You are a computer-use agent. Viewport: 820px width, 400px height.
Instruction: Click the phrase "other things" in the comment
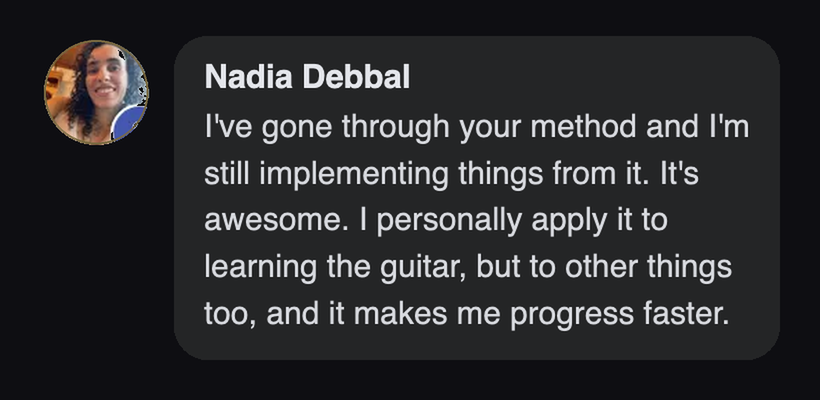point(648,267)
